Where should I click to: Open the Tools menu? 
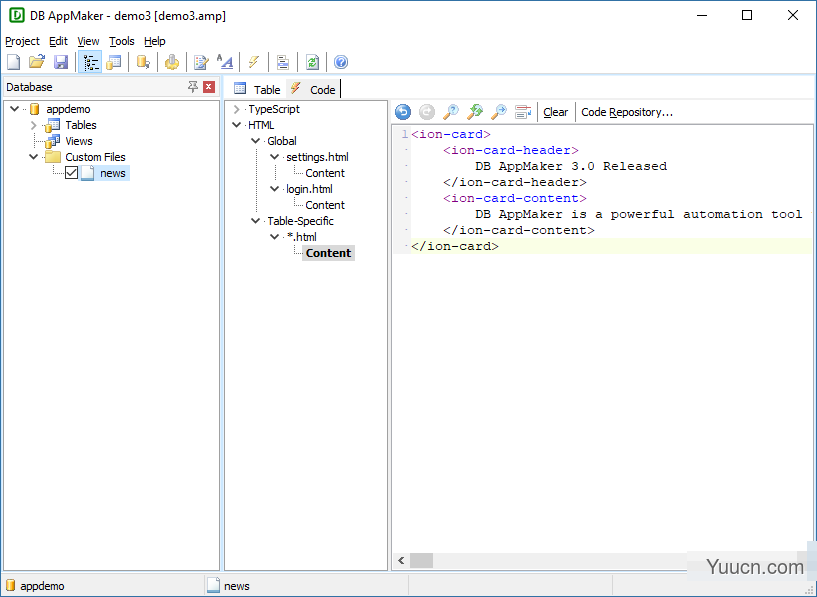pyautogui.click(x=121, y=41)
